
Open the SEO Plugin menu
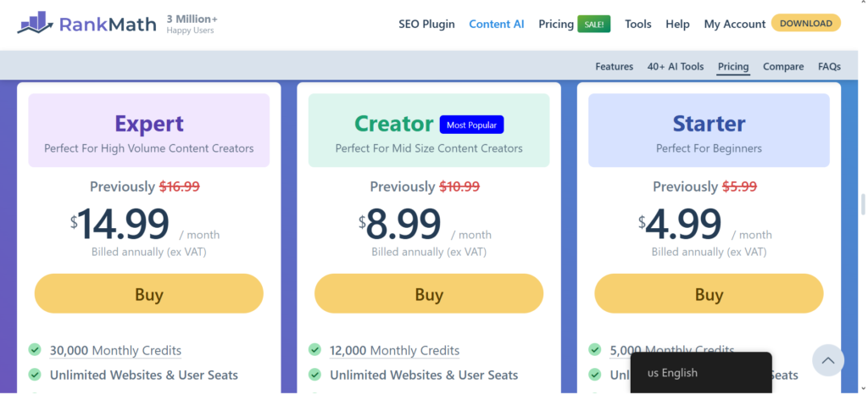pos(427,24)
